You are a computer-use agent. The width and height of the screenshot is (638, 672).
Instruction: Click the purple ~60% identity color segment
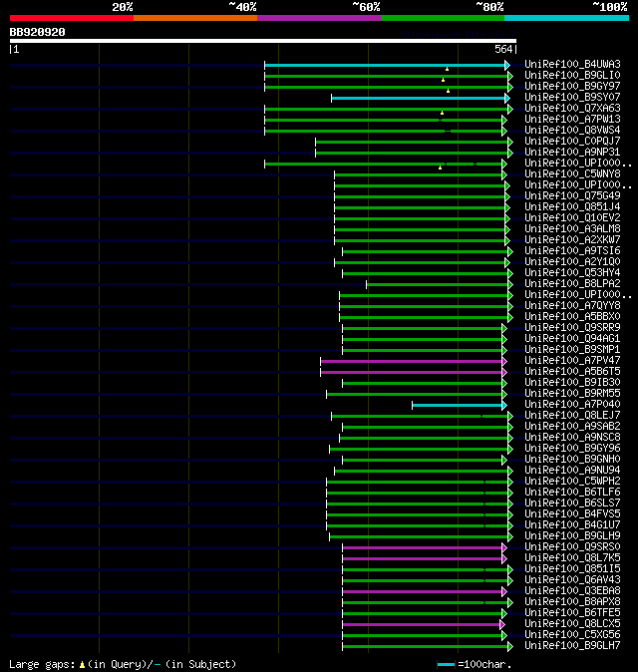click(x=319, y=18)
